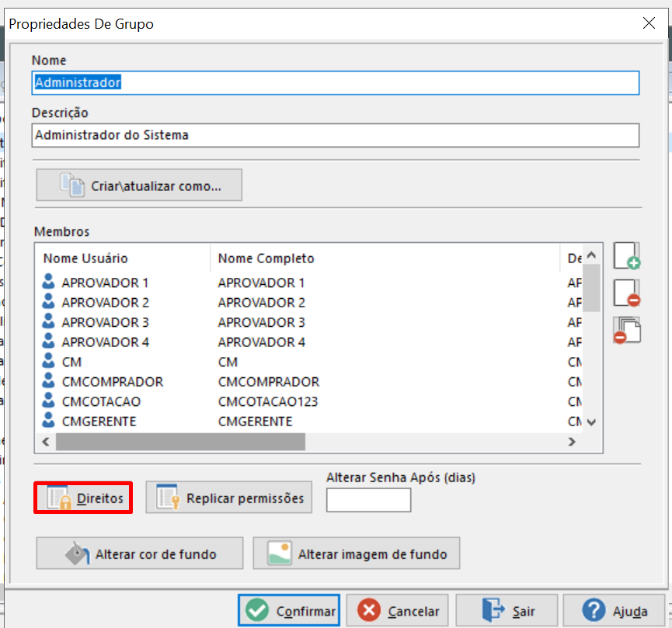The image size is (672, 628).
Task: Select APROVADOR 2 user name text
Action: (x=106, y=303)
